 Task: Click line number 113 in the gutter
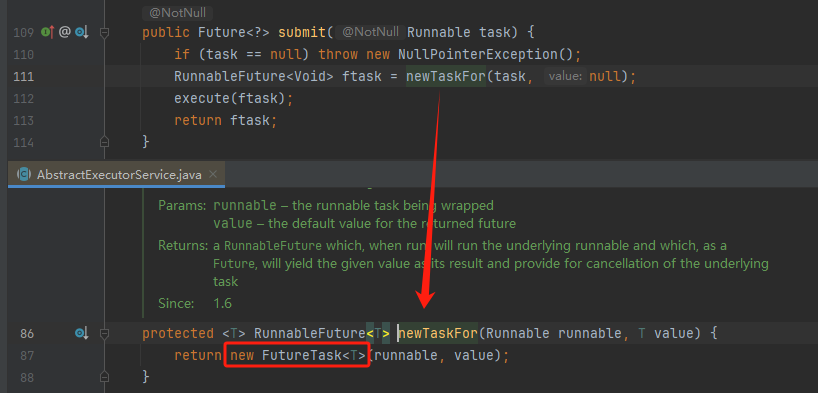click(23, 121)
